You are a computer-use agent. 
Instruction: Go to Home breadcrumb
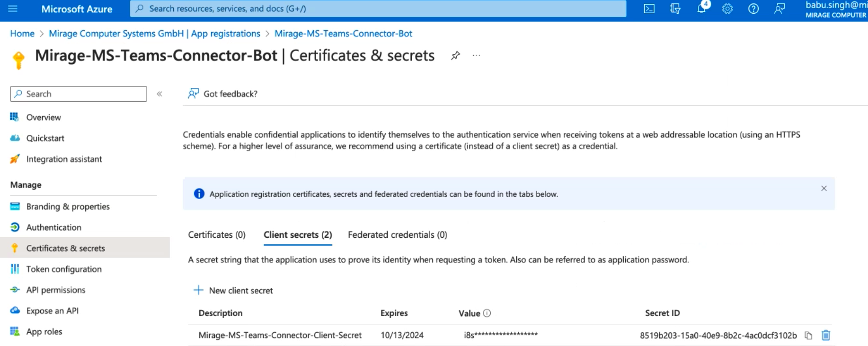click(22, 34)
